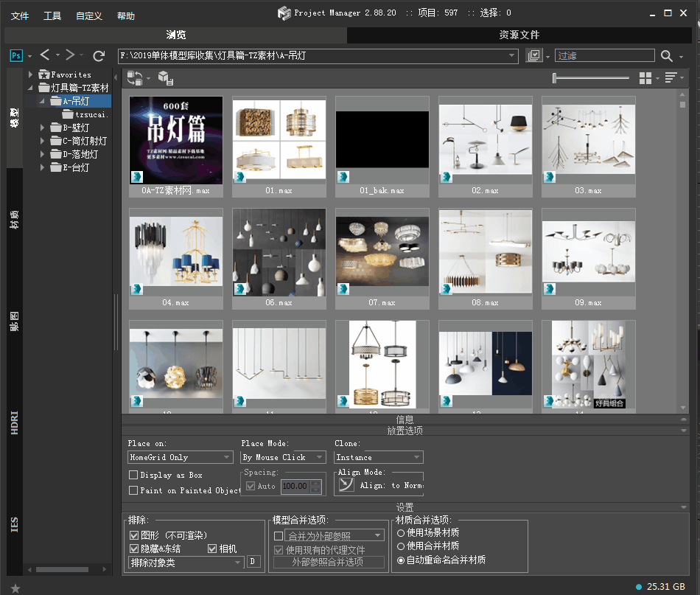Enable the 合并为外部参照 checkbox
This screenshot has height=595, width=700.
point(279,535)
